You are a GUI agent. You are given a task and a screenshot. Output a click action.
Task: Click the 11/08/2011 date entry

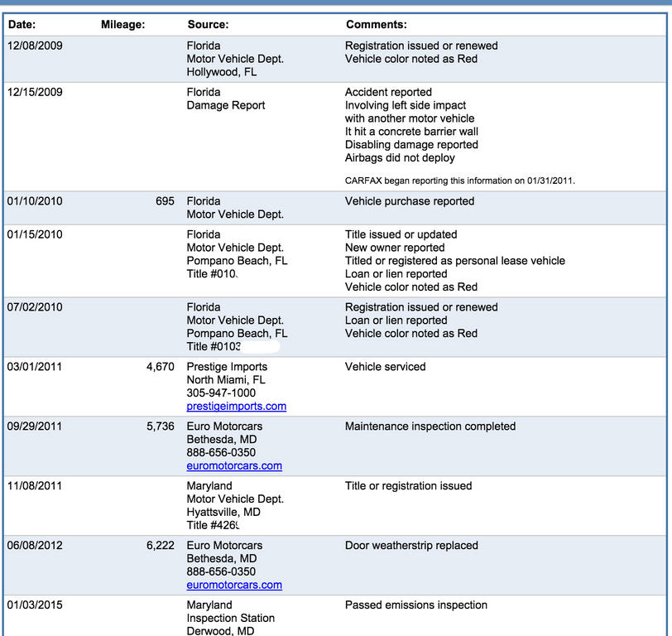click(x=35, y=486)
